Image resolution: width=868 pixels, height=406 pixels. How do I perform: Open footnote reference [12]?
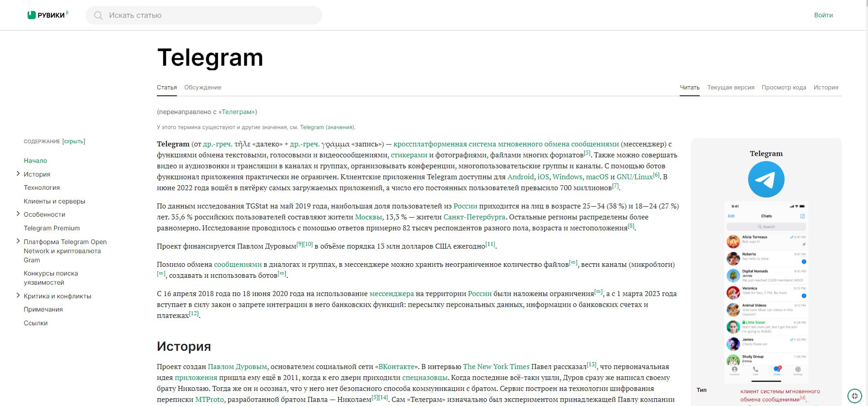pos(194,313)
